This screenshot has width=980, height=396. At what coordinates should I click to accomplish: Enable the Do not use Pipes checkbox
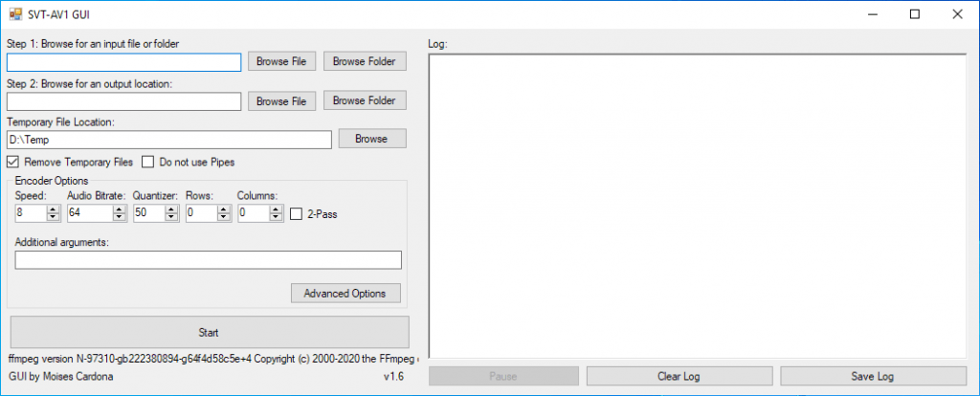[147, 162]
